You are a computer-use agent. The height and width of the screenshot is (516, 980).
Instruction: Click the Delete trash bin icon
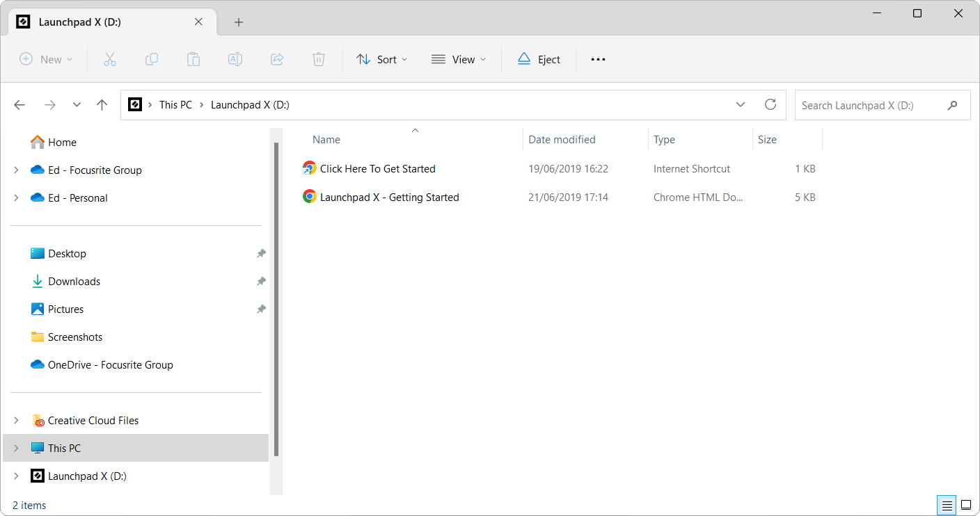[319, 59]
